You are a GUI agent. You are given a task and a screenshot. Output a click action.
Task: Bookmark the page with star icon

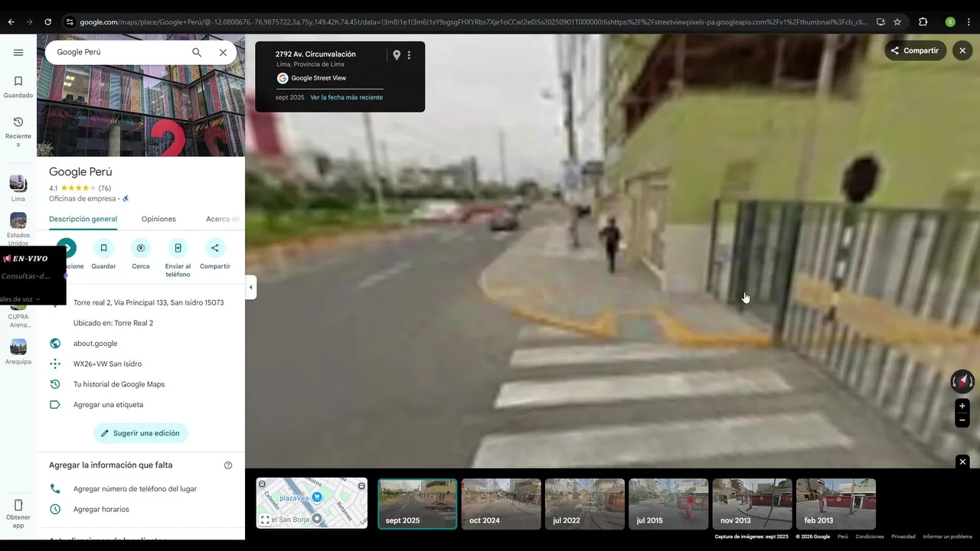[897, 22]
